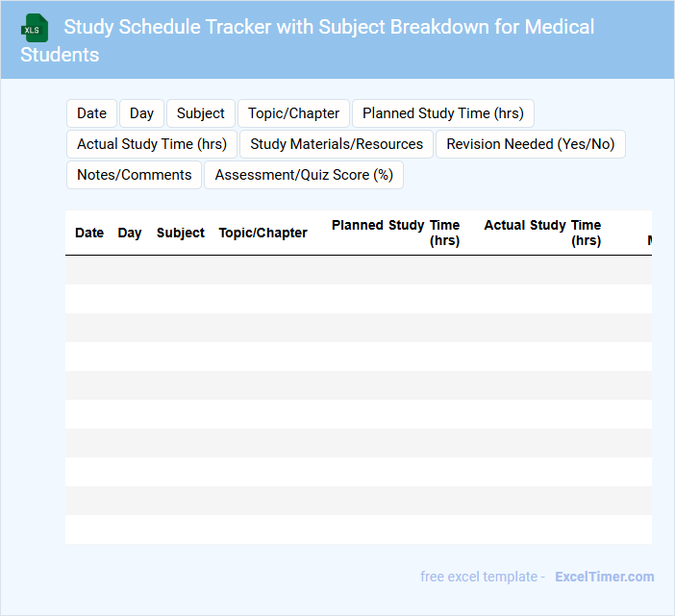Screen dimensions: 675x616
Task: Select the Day tag chip
Action: pos(141,113)
